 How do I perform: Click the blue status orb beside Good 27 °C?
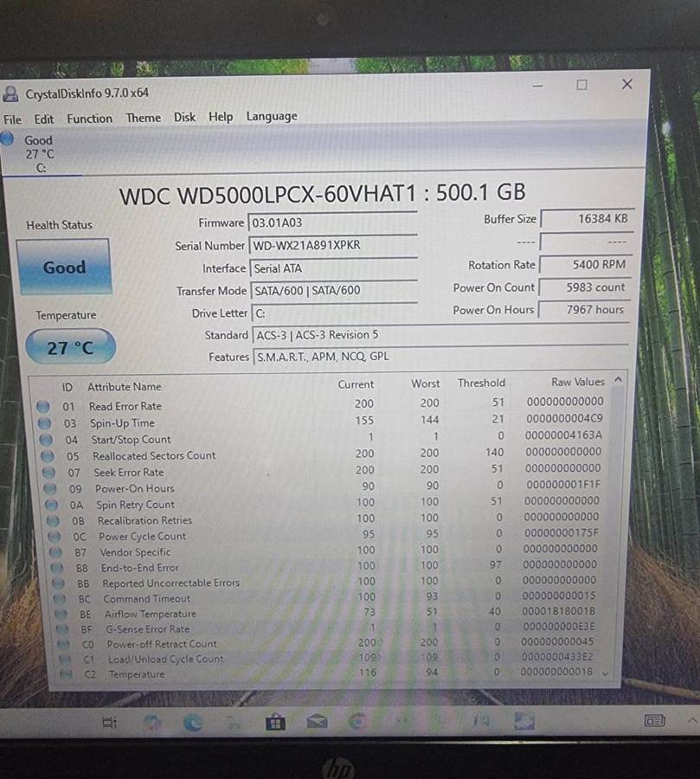(8, 138)
